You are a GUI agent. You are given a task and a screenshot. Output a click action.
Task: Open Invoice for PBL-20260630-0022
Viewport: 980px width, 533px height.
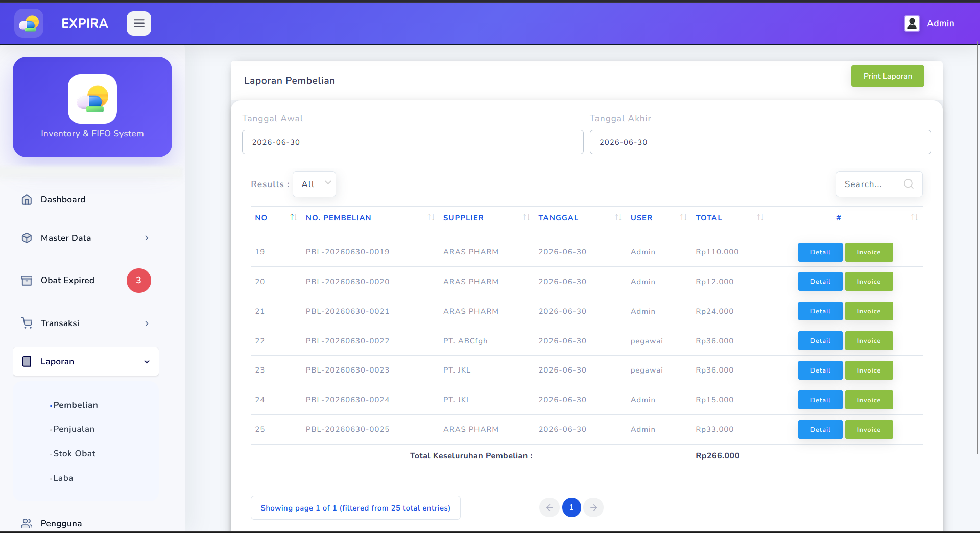coord(869,341)
